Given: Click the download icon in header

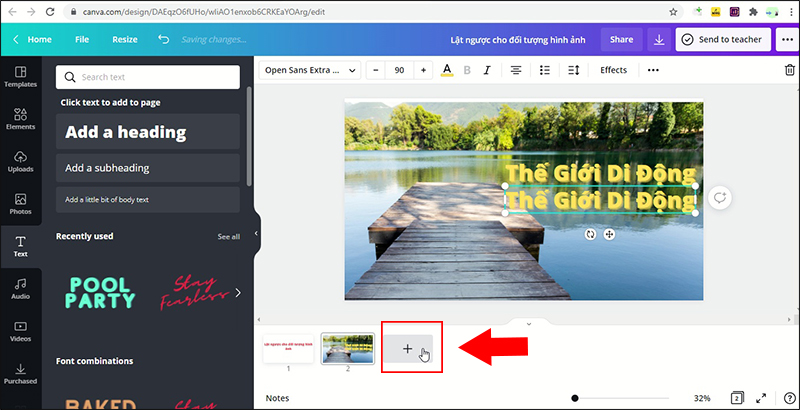Looking at the screenshot, I should pyautogui.click(x=659, y=39).
